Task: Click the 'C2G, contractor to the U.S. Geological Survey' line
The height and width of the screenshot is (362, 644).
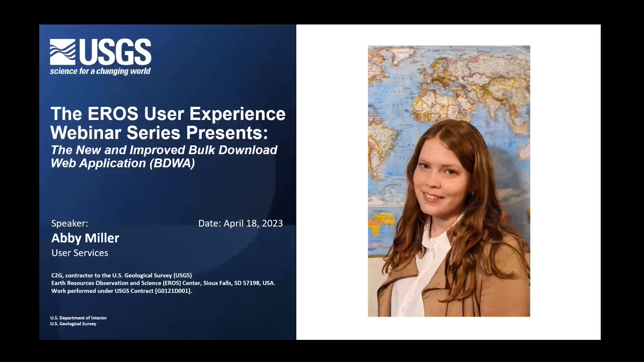Action: pos(121,275)
